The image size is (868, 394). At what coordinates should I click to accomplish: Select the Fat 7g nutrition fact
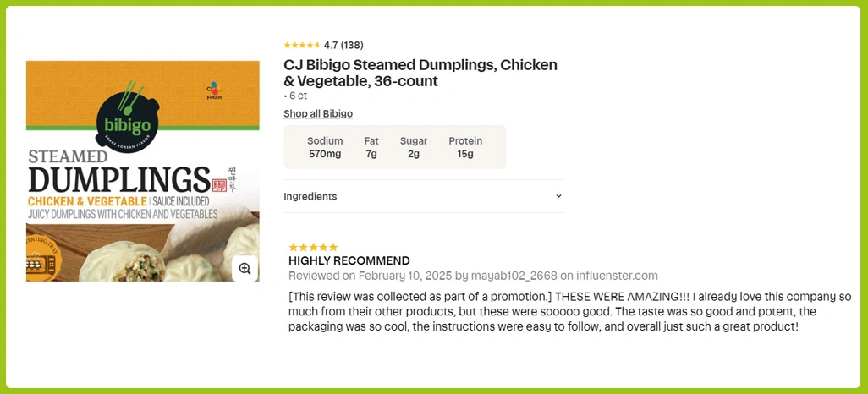tap(371, 147)
